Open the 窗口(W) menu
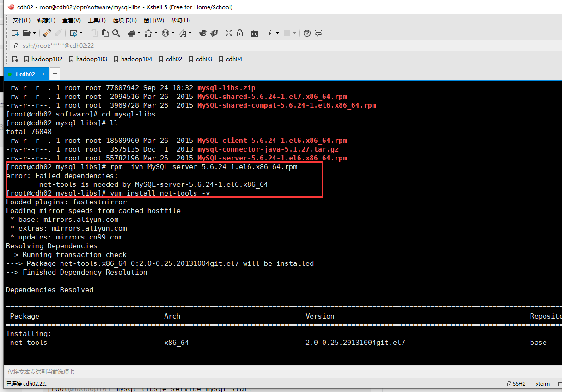Viewport: 562px width, 392px height. tap(154, 20)
